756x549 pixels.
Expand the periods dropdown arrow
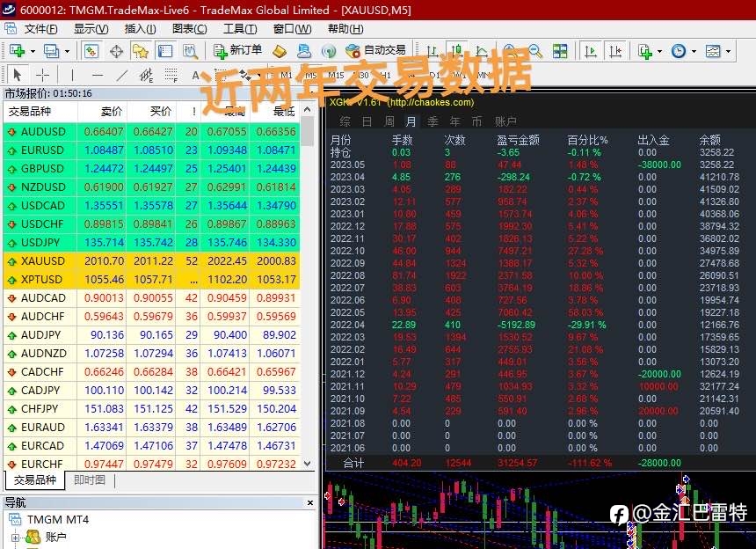[694, 51]
